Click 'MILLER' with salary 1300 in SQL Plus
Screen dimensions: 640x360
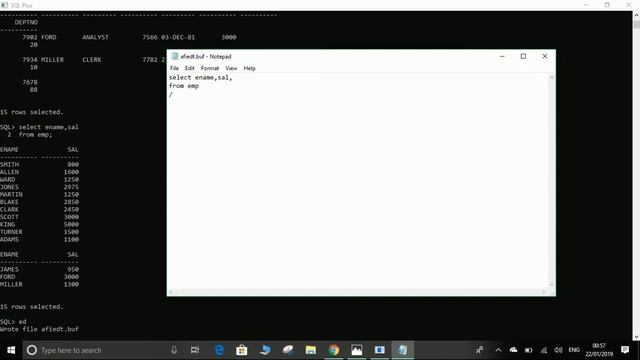pyautogui.click(x=39, y=284)
